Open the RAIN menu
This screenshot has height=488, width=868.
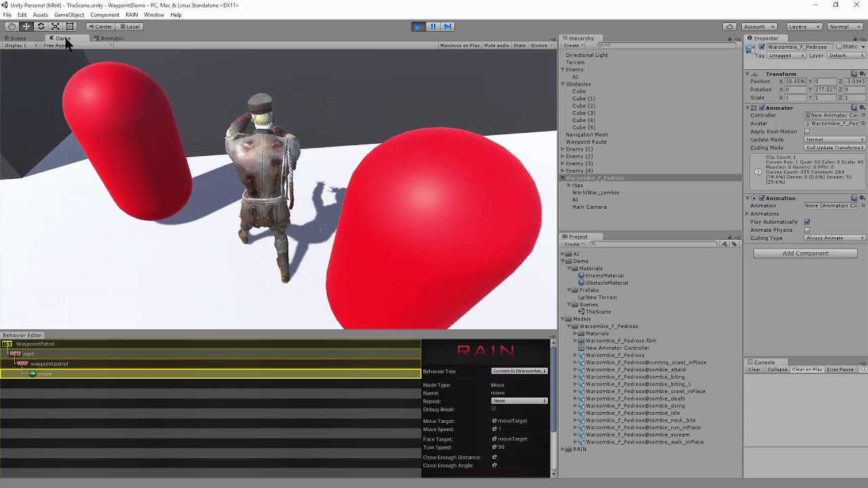pyautogui.click(x=132, y=15)
